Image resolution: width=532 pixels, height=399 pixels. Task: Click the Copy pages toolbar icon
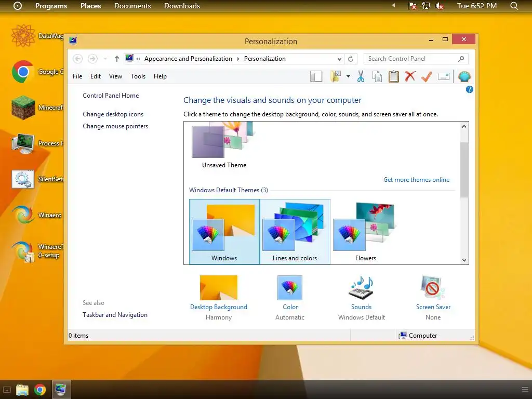[x=377, y=76]
